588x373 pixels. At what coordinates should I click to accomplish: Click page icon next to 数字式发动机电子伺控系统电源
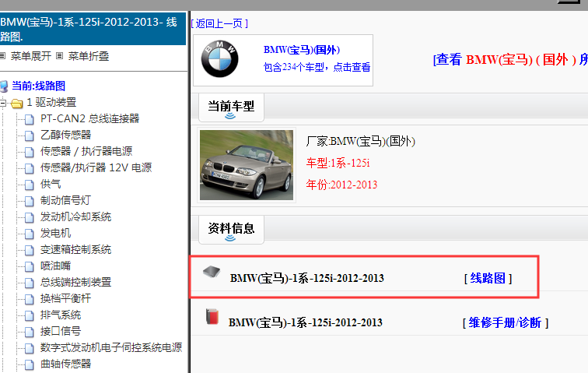tap(30, 349)
